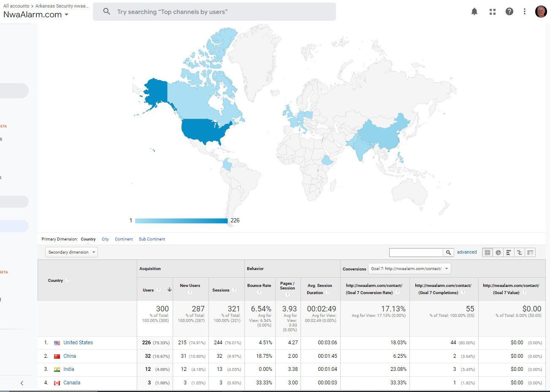This screenshot has width=550, height=392.
Task: Open the user account avatar
Action: [541, 11]
